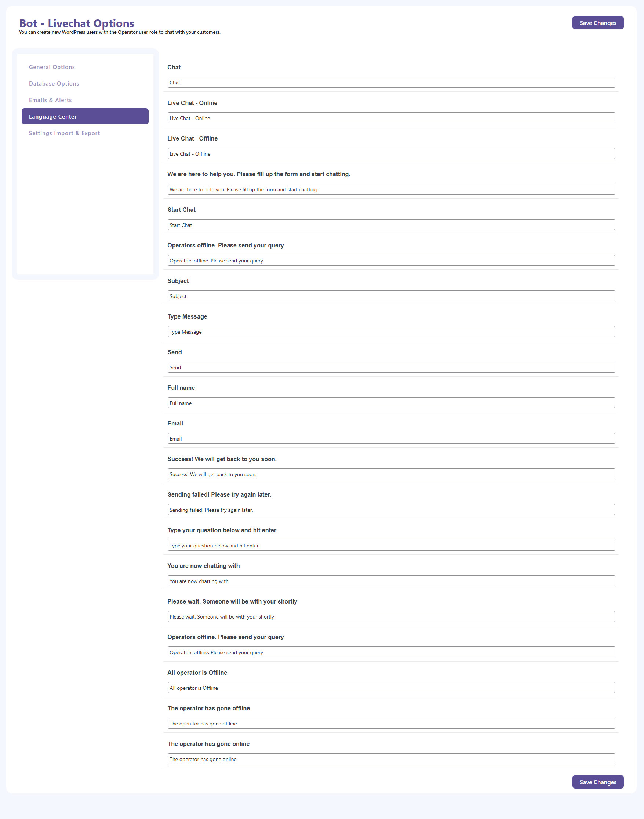Click the Send label input box
This screenshot has width=644, height=819.
pos(391,367)
